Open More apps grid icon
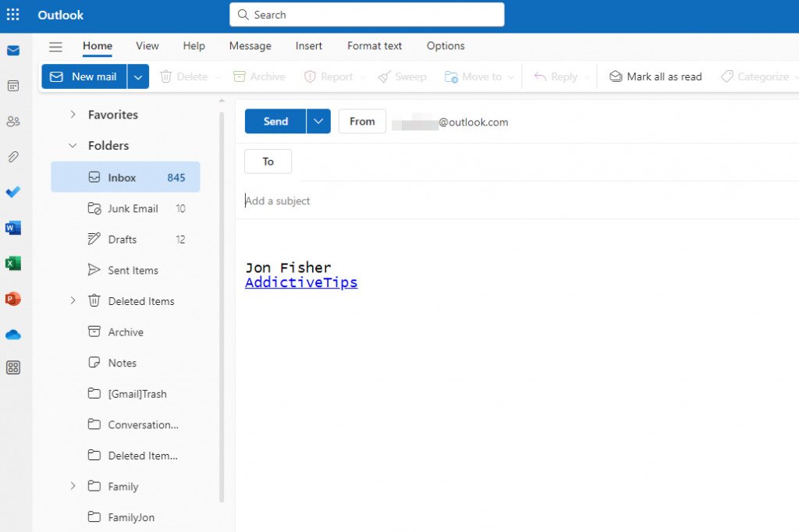 coord(13,367)
